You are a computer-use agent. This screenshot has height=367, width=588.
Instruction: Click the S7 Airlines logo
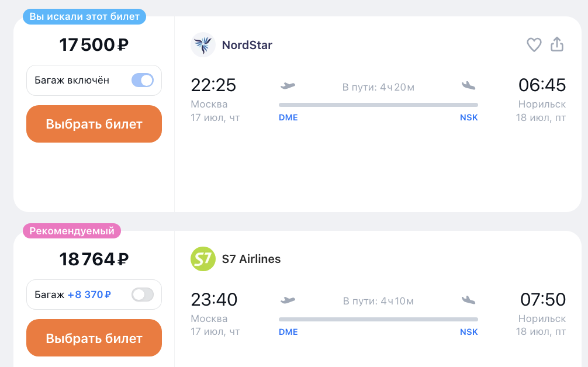point(203,259)
